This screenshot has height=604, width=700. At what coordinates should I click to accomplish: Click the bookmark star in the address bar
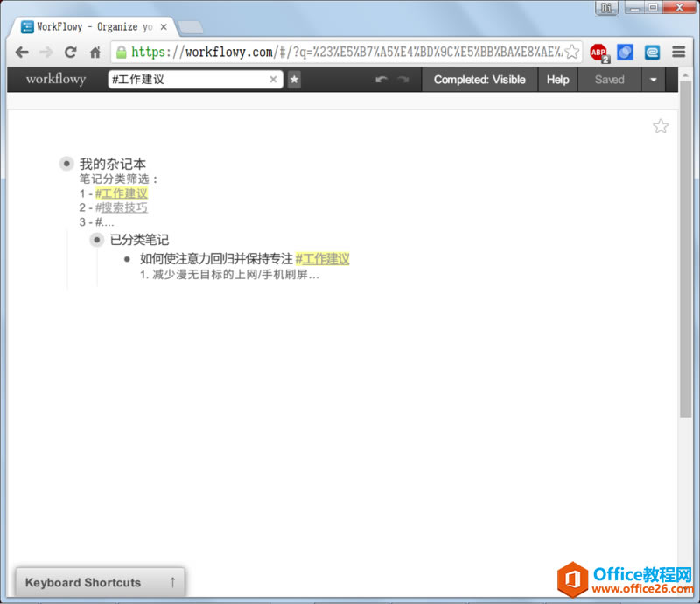point(572,52)
